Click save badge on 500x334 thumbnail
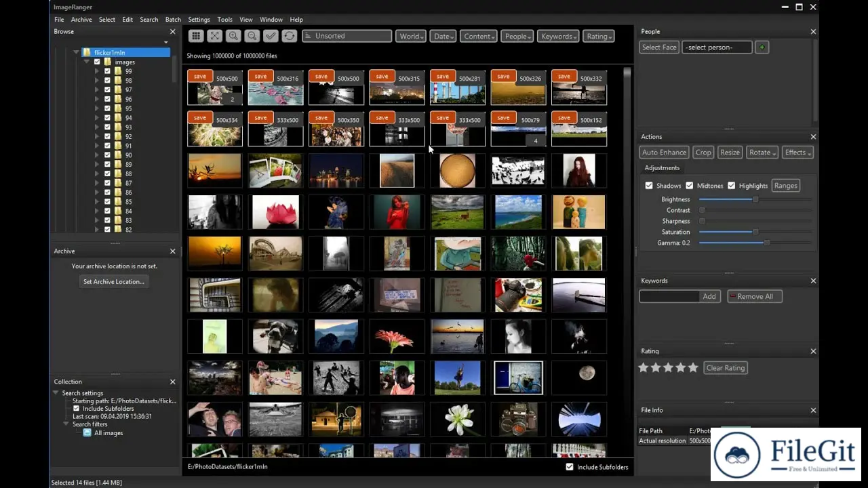 pyautogui.click(x=199, y=118)
